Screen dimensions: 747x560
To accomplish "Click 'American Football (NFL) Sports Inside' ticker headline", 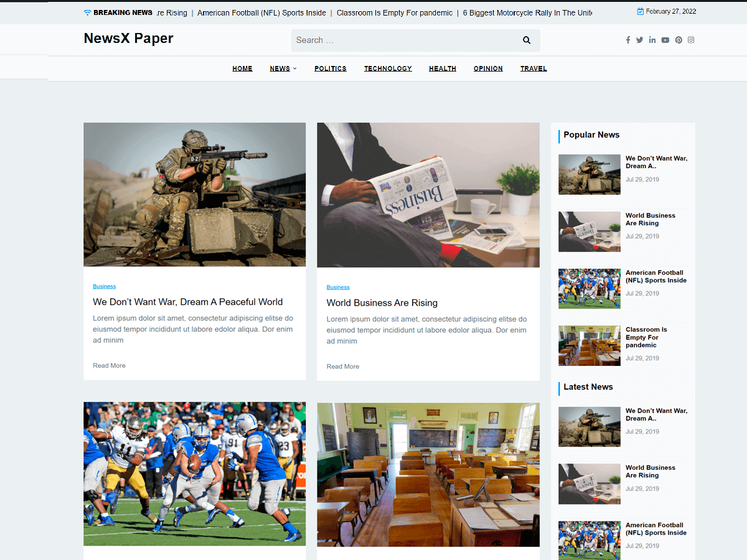I will click(x=261, y=12).
